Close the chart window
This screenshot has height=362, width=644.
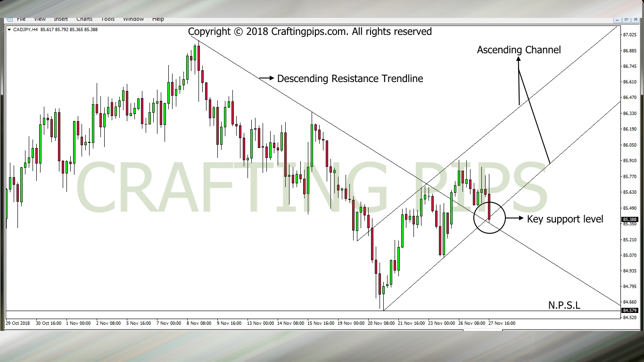pos(635,20)
